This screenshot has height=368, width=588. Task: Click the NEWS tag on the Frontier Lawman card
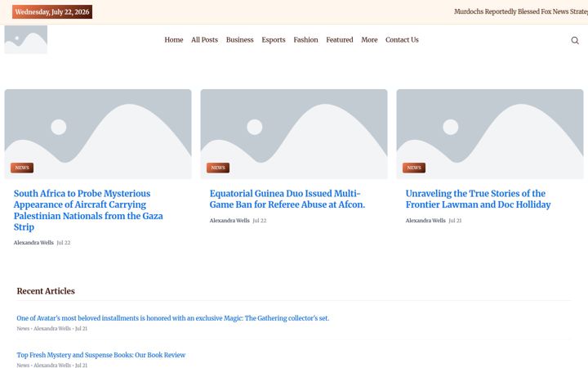point(414,168)
